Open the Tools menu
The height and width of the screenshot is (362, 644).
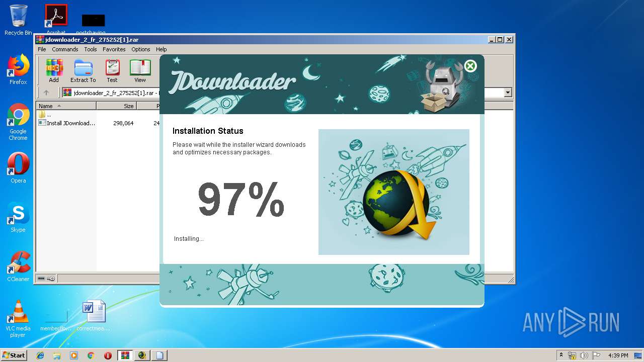pos(91,49)
